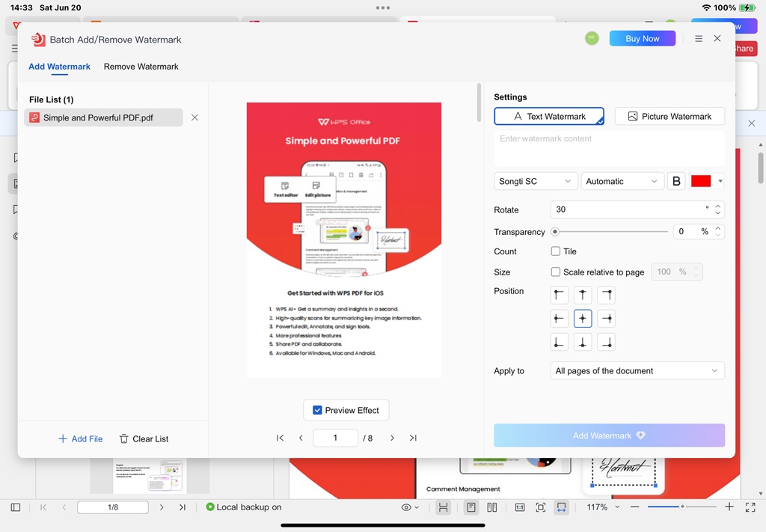Switch to two-page view

492,507
